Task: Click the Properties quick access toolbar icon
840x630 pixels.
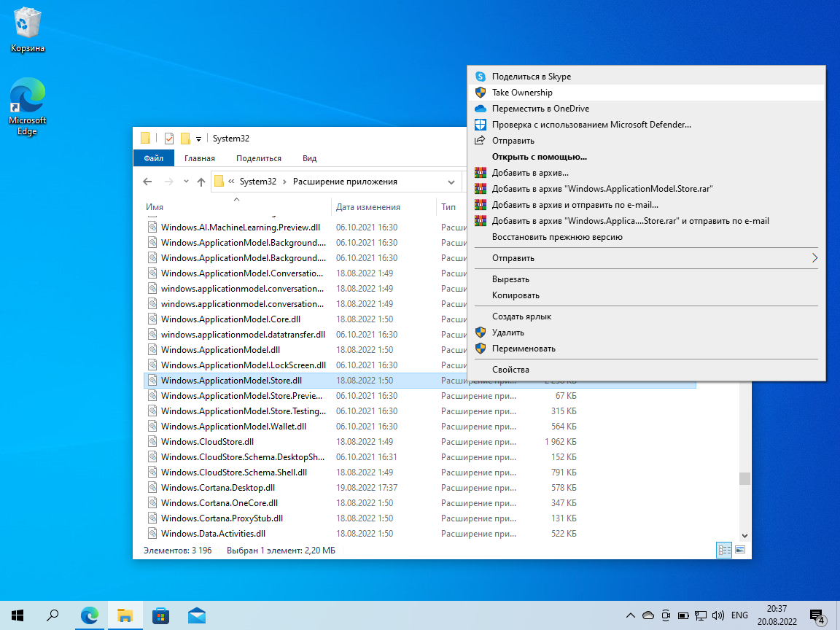Action: [168, 139]
